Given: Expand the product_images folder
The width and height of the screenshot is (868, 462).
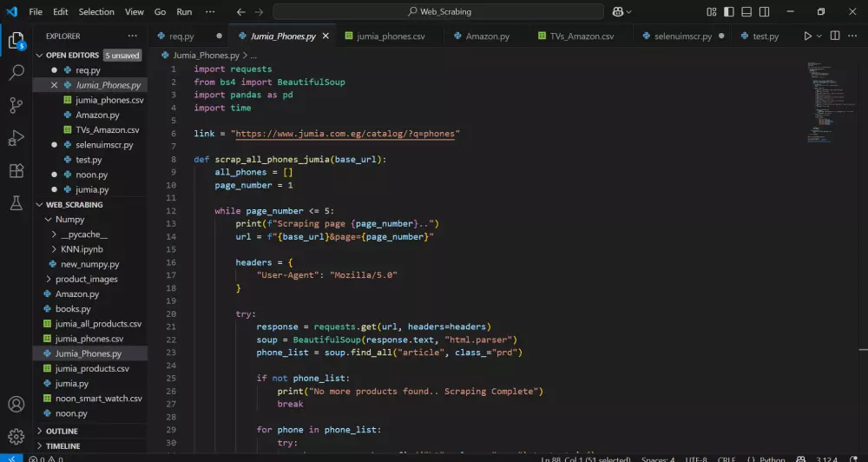Looking at the screenshot, I should pyautogui.click(x=86, y=280).
